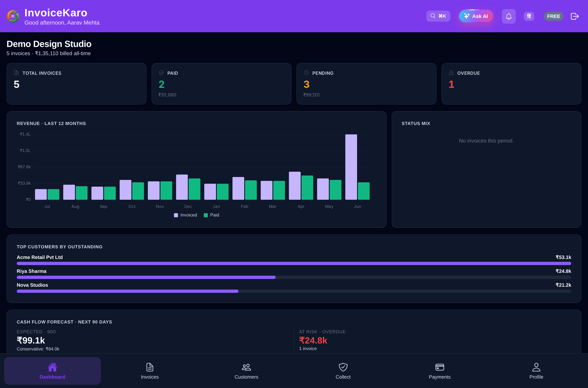Click the InvoiceKaro title text
The height and width of the screenshot is (388, 588).
[56, 13]
